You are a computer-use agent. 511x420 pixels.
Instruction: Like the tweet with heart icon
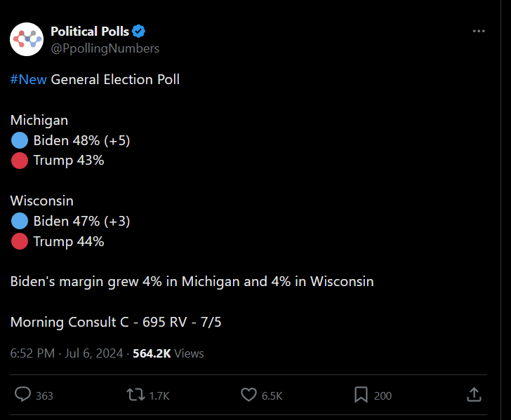click(x=248, y=394)
